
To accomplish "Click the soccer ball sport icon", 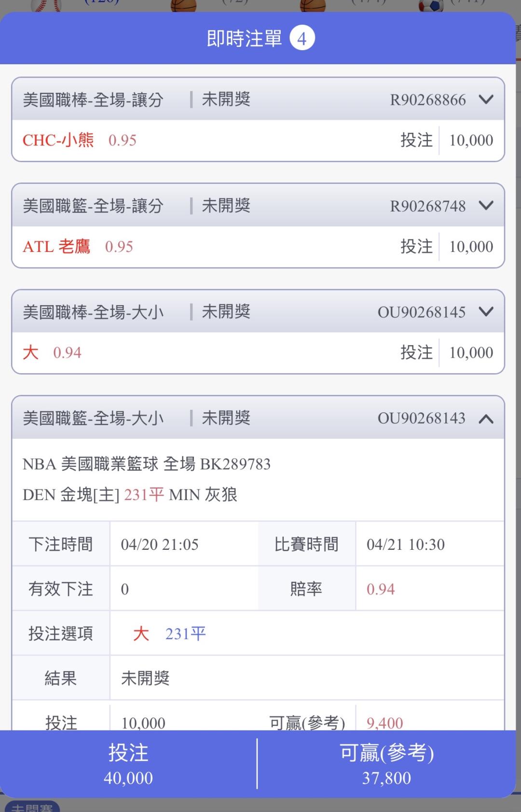I will click(x=430, y=5).
